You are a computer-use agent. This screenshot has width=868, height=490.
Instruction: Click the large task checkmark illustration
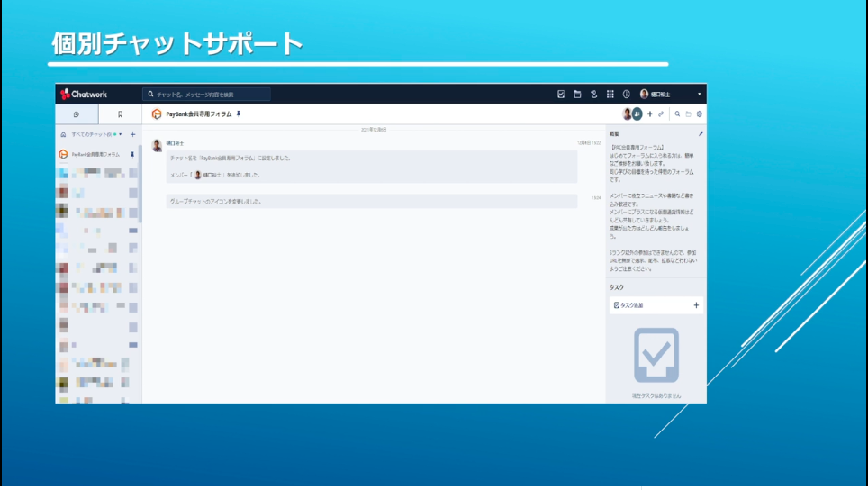tap(656, 355)
